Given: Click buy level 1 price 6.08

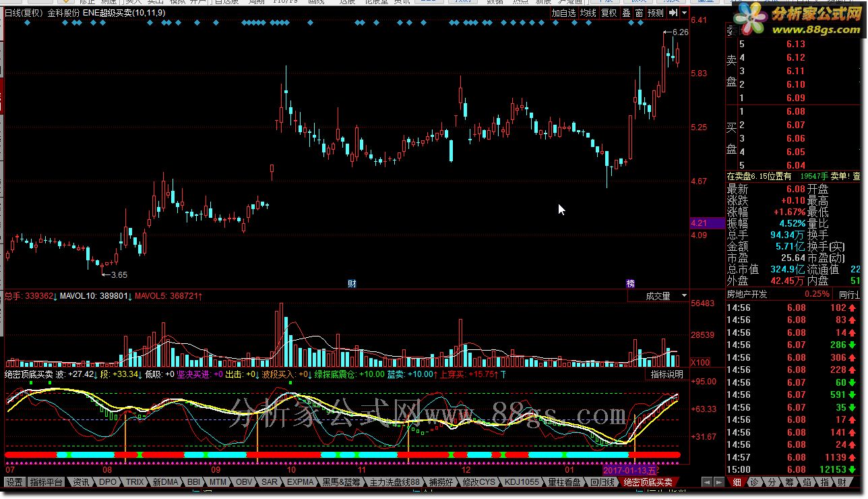Looking at the screenshot, I should [795, 111].
